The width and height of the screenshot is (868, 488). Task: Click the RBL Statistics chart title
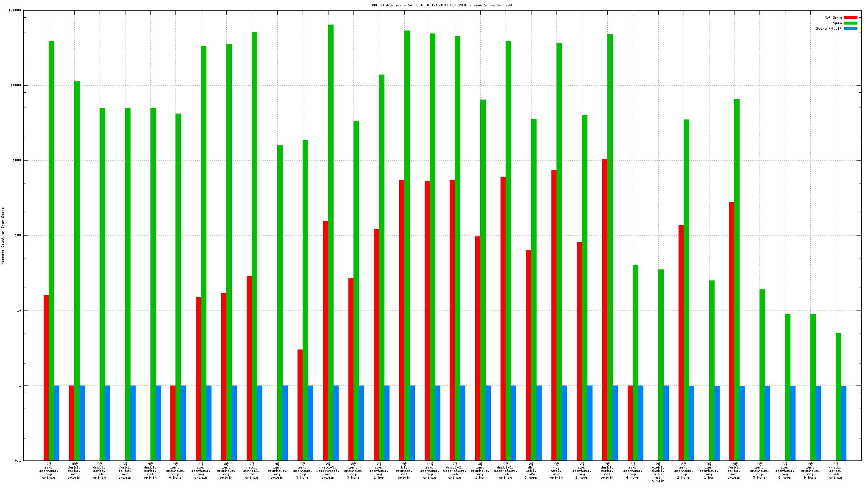point(441,5)
